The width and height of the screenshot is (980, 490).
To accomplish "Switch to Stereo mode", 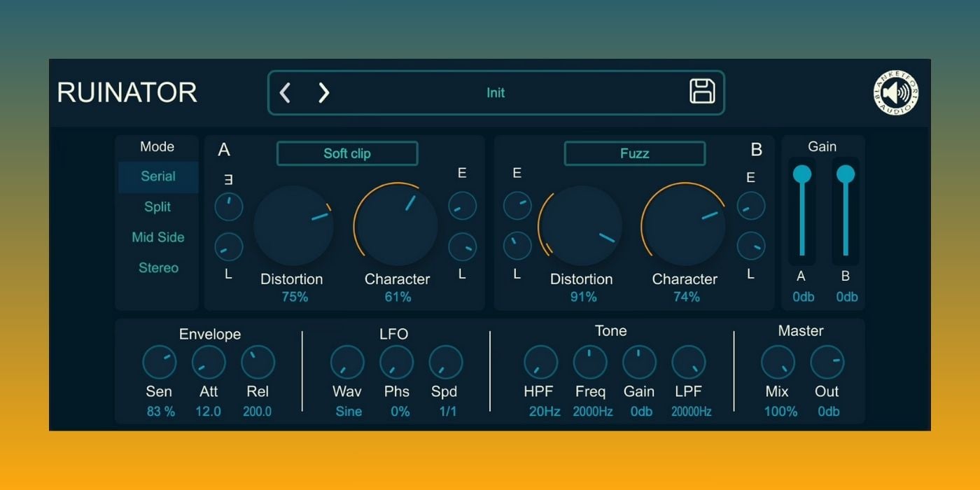I will point(157,267).
